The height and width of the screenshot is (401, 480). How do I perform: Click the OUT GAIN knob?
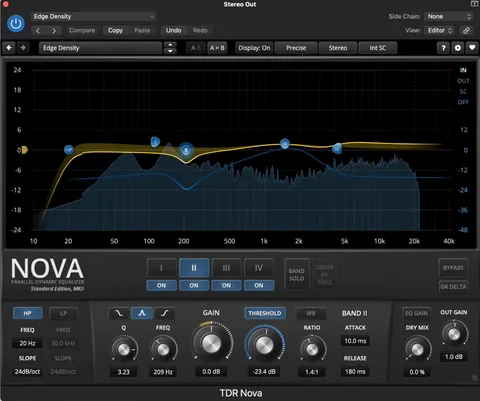[454, 334]
